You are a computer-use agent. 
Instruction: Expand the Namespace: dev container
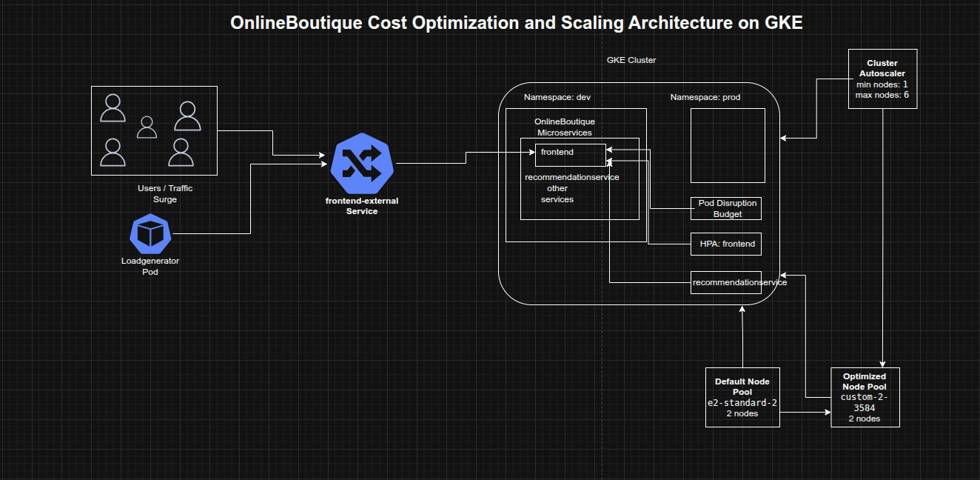558,97
